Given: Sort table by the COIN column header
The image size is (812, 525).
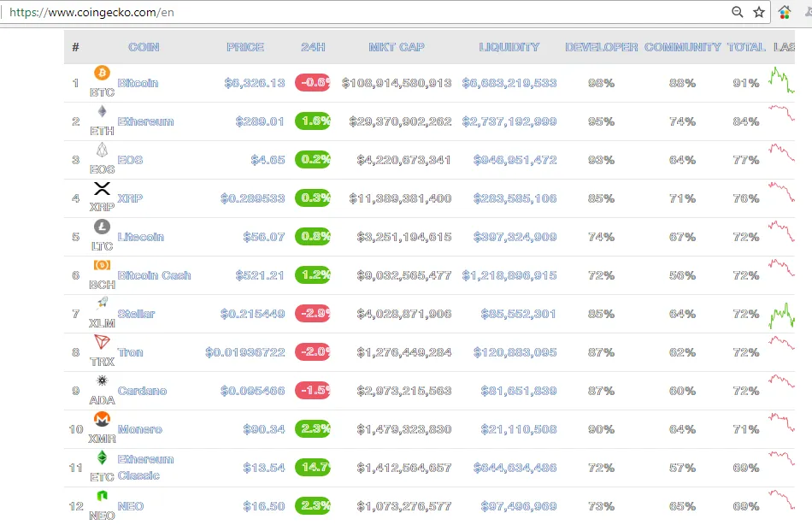Looking at the screenshot, I should 144,47.
